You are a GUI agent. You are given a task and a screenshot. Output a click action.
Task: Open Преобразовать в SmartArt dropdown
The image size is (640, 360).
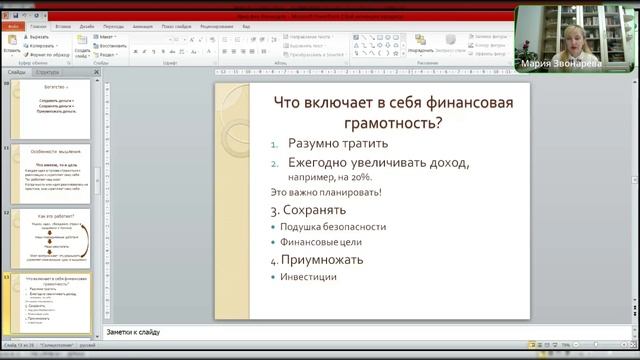pyautogui.click(x=314, y=55)
